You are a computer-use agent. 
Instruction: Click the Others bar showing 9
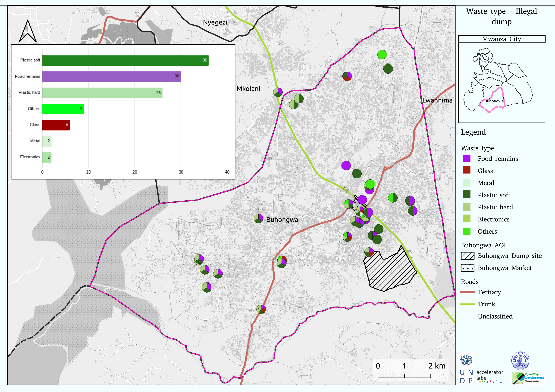[x=63, y=109]
